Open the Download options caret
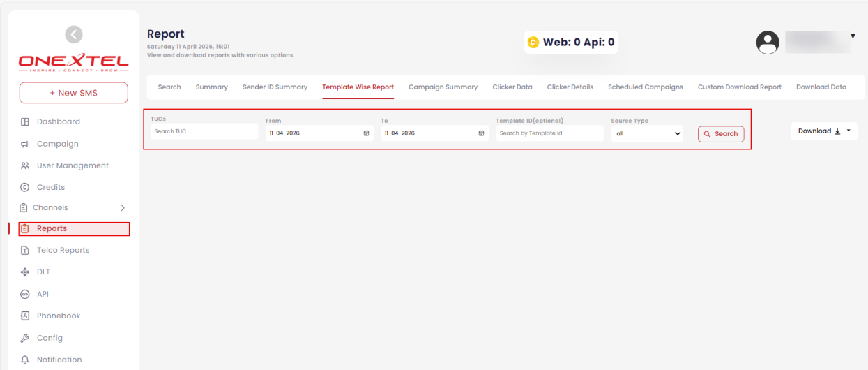The image size is (868, 370). (848, 131)
